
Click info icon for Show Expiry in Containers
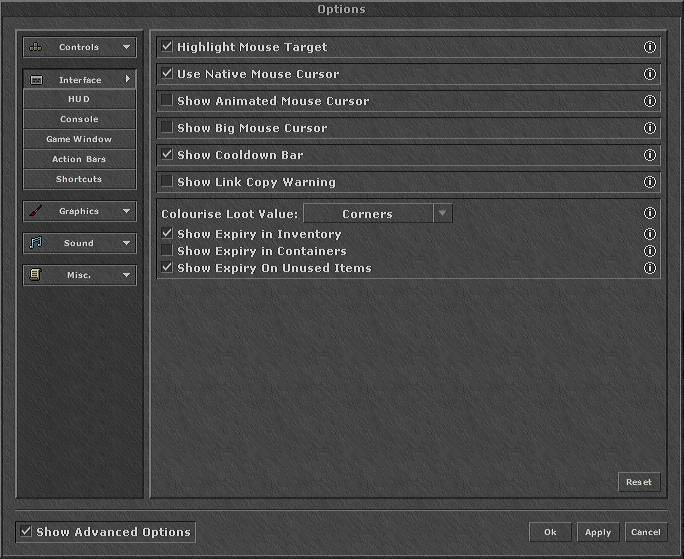650,251
